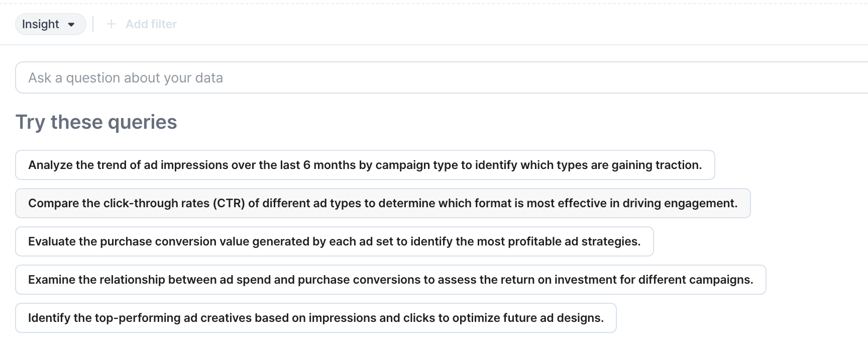Select the top-performing ad creatives query
Screen dimensions: 868x339
(x=315, y=318)
